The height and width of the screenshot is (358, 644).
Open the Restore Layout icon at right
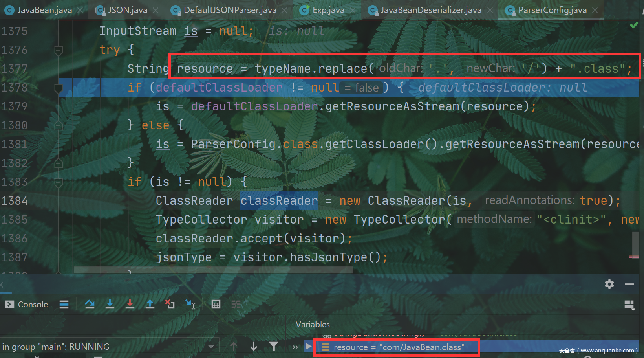coord(629,305)
